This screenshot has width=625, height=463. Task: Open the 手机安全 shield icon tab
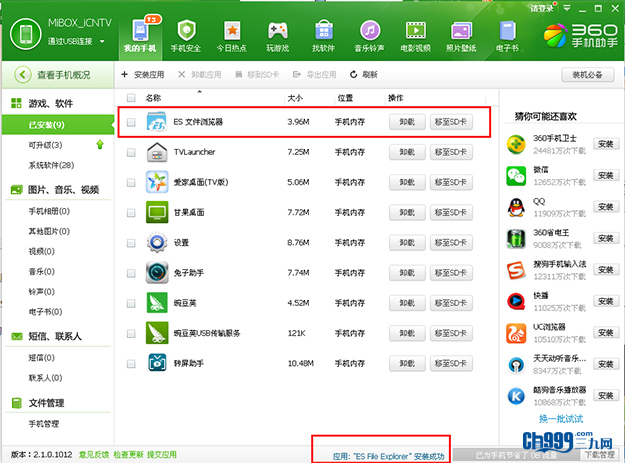click(186, 34)
